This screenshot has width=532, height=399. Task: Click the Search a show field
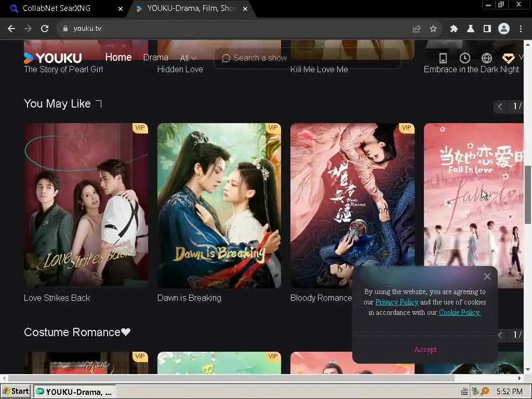point(308,58)
